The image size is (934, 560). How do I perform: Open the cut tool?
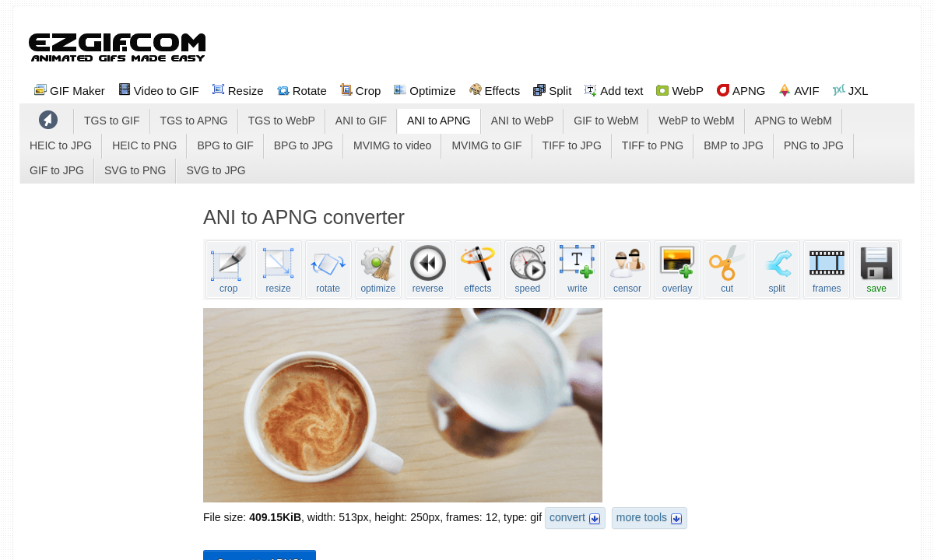pos(726,269)
